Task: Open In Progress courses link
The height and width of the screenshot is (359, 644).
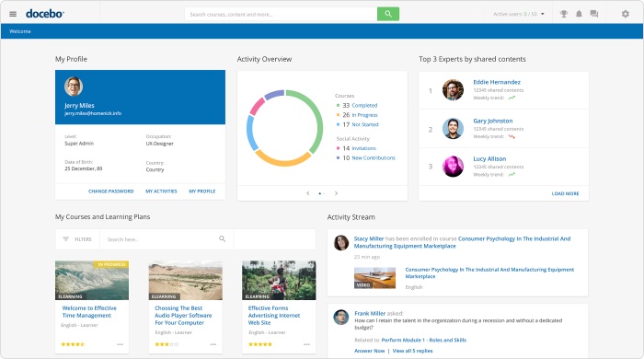Action: (x=364, y=115)
